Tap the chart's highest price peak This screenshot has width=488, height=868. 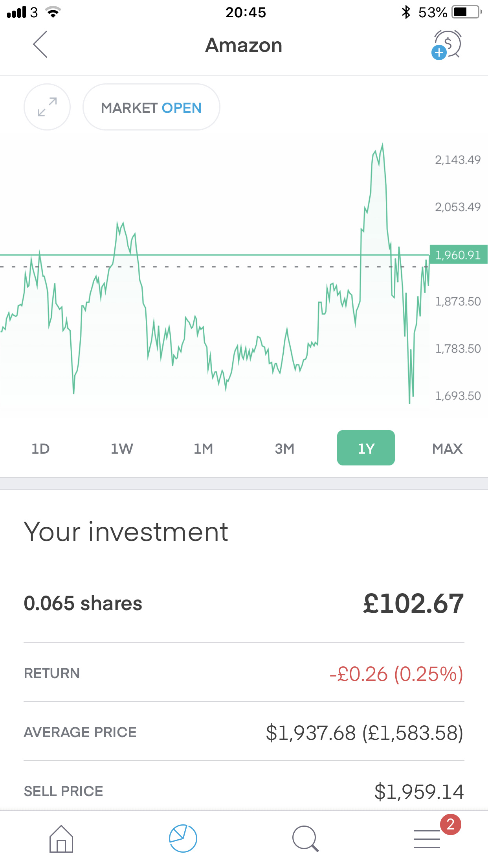[x=382, y=145]
